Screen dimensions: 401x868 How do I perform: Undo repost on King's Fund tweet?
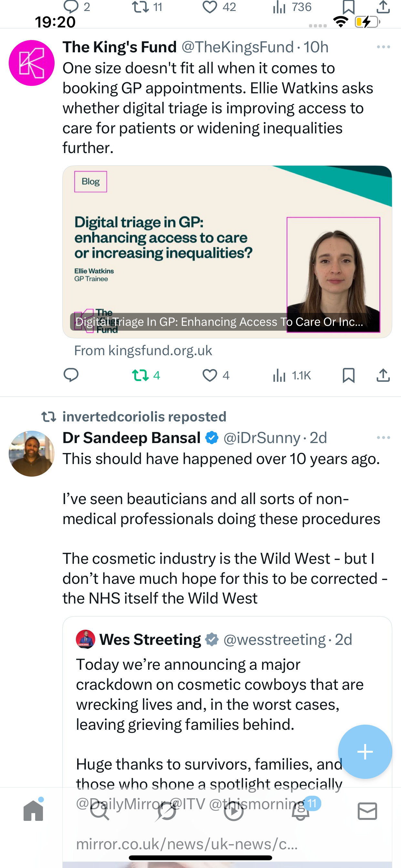tap(140, 375)
